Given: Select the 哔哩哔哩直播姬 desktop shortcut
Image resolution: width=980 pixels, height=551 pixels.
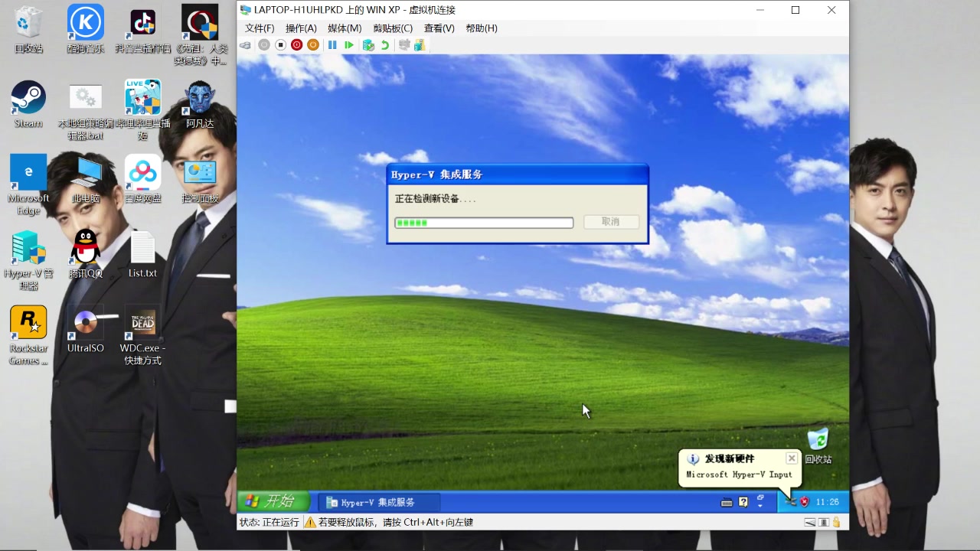Looking at the screenshot, I should [143, 111].
